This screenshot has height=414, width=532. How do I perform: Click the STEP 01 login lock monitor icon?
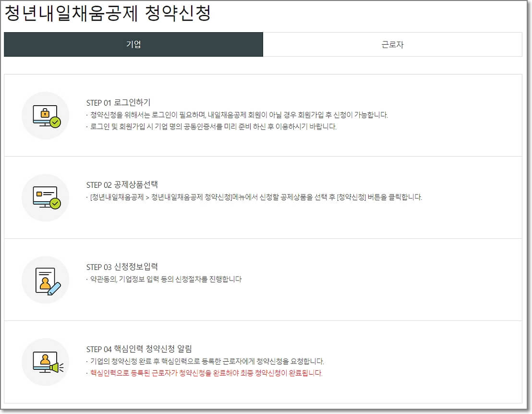(46, 116)
